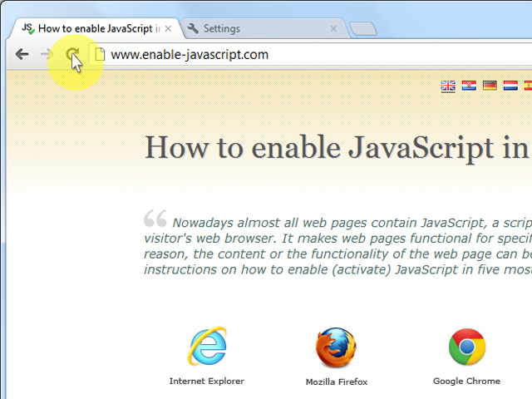Screen dimensions: 532x399
Task: Switch to the Settings tab
Action: [249, 28]
